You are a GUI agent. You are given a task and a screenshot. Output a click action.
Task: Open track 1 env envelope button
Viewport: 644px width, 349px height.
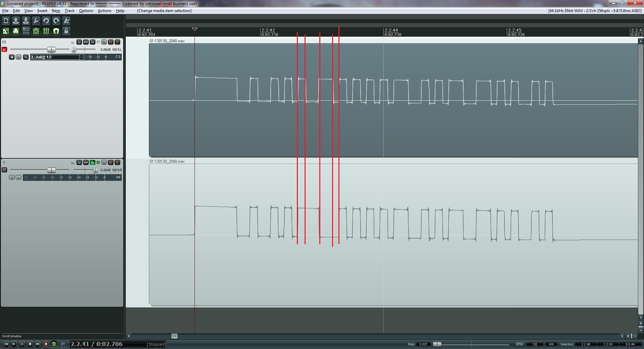[86, 42]
